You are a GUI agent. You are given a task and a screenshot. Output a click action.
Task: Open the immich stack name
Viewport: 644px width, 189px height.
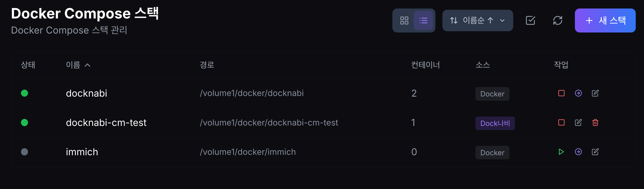82,152
